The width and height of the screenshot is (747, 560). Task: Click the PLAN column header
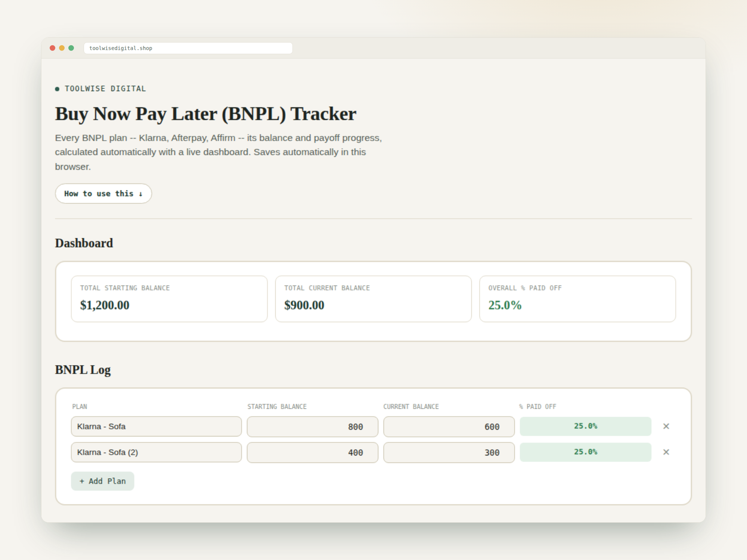coord(80,407)
